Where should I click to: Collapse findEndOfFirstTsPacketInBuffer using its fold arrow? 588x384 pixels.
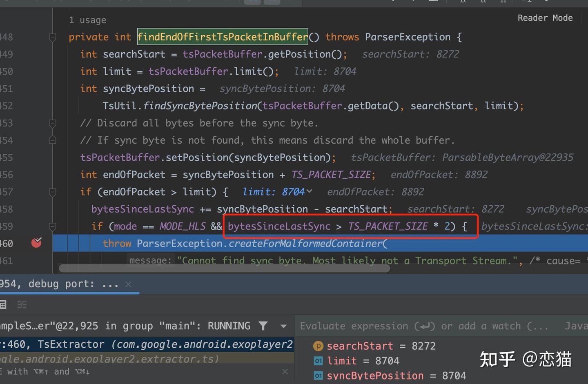(52, 37)
